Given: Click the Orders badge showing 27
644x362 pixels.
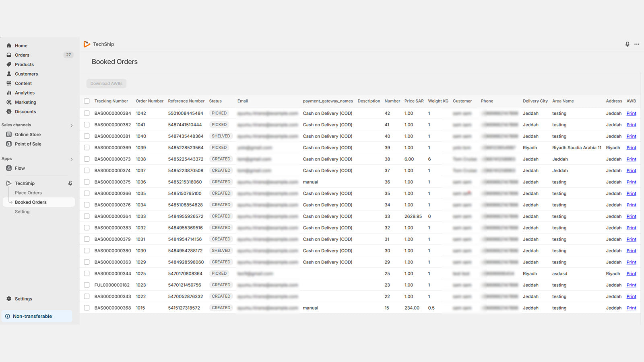Looking at the screenshot, I should point(68,55).
